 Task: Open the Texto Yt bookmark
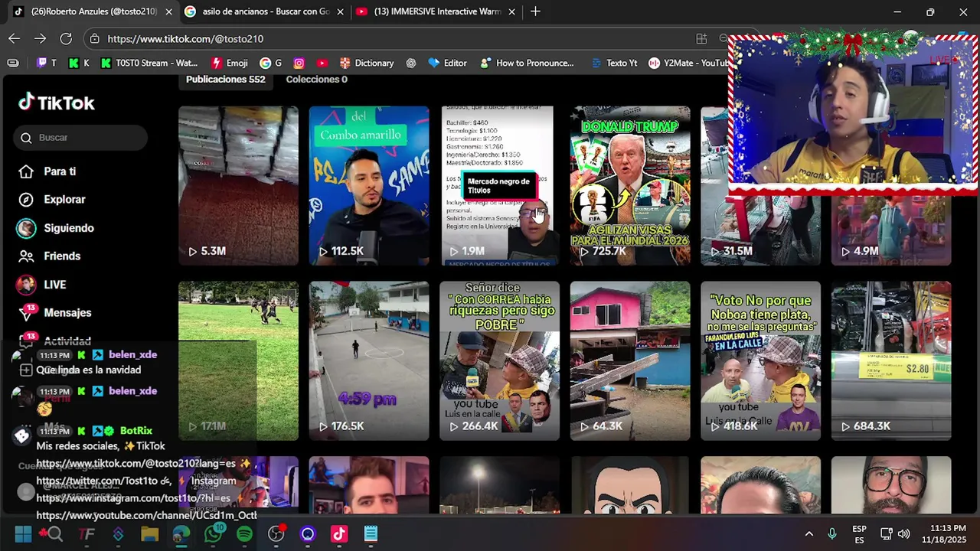pos(614,63)
